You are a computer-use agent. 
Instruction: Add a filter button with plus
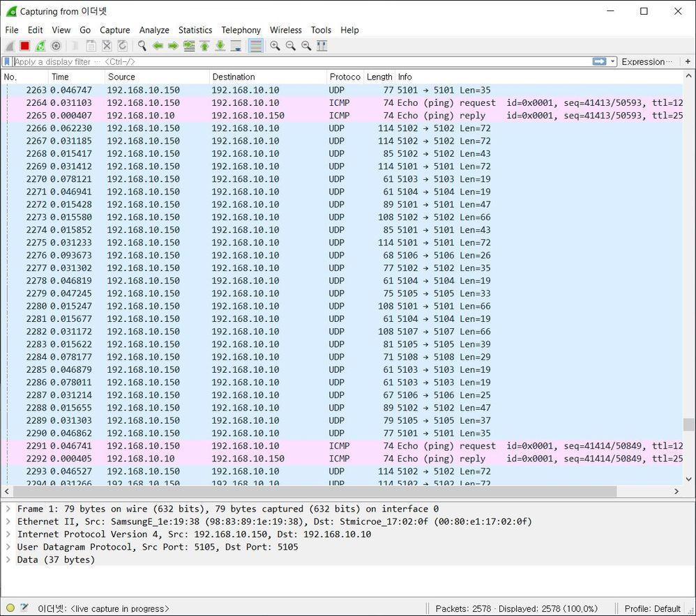[688, 61]
